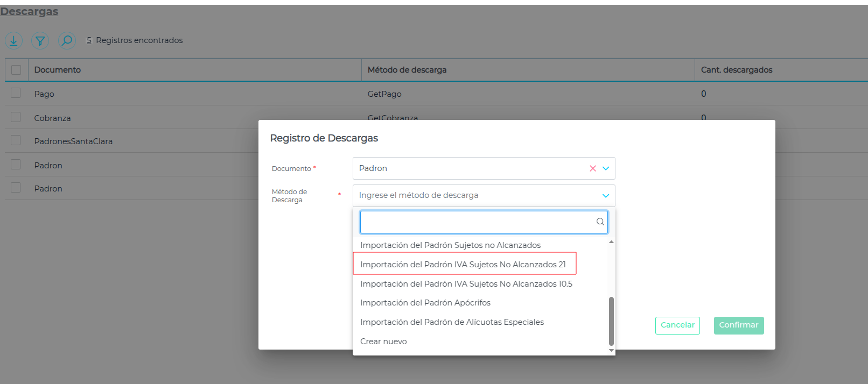The image size is (868, 384).
Task: Check the box for the Cobranza row
Action: tap(16, 117)
